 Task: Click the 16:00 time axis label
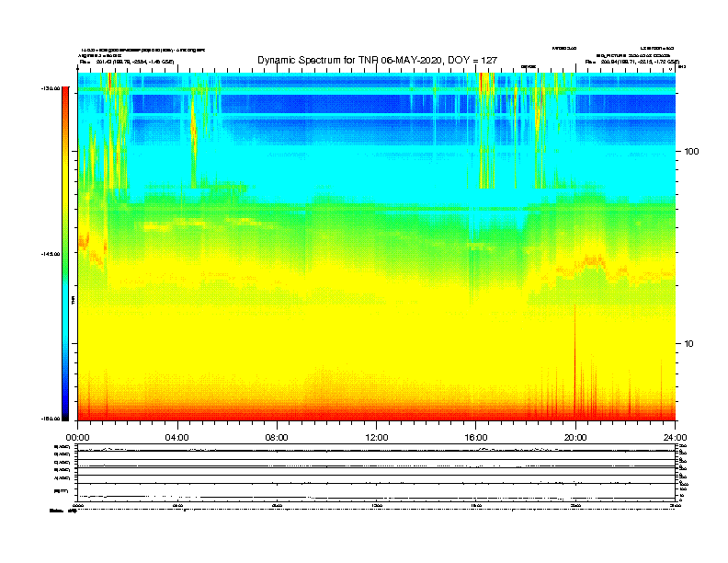476,438
